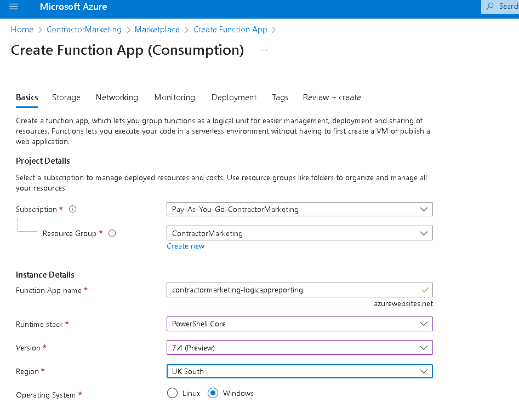Switch to the Storage tab
This screenshot has width=519, height=420.
(66, 97)
